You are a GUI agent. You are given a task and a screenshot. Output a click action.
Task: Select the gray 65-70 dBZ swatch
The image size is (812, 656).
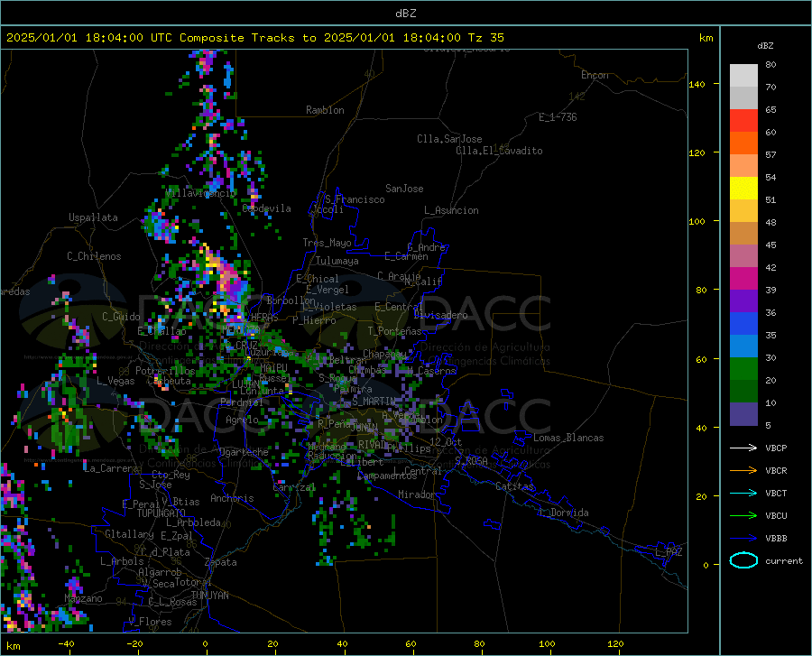click(x=743, y=98)
